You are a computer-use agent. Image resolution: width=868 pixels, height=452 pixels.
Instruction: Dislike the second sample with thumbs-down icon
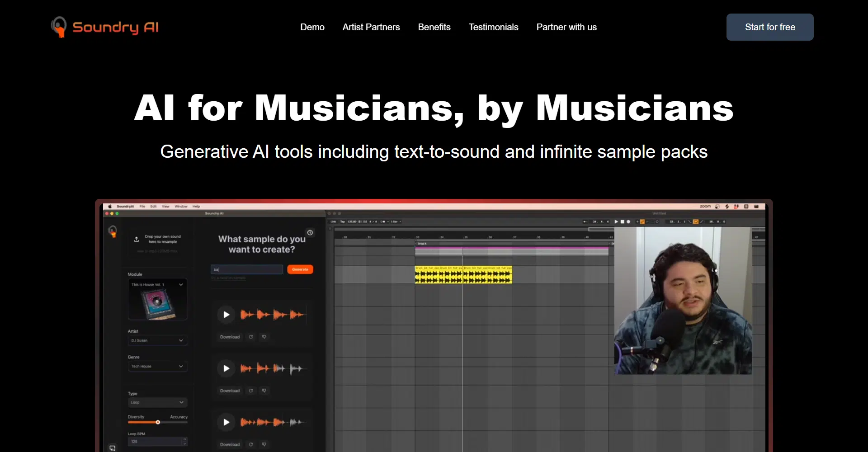[x=264, y=391]
